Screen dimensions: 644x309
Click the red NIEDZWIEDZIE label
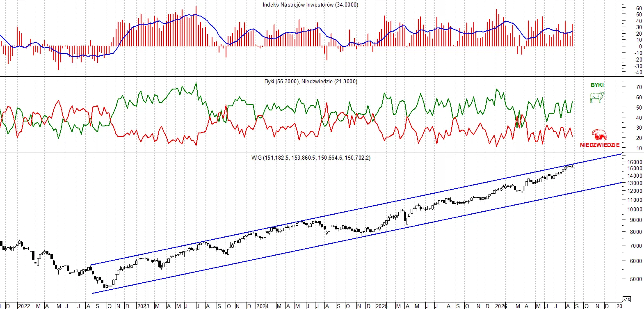pos(600,145)
